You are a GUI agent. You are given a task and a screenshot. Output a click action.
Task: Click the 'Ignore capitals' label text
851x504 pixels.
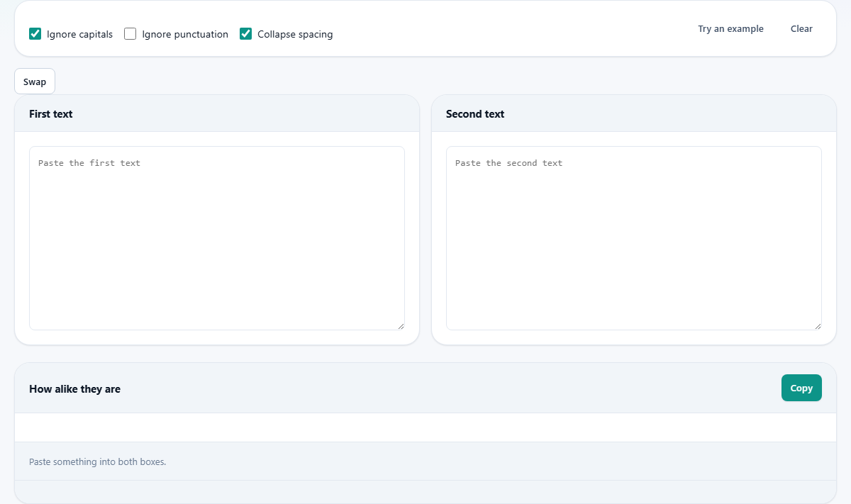coord(79,34)
